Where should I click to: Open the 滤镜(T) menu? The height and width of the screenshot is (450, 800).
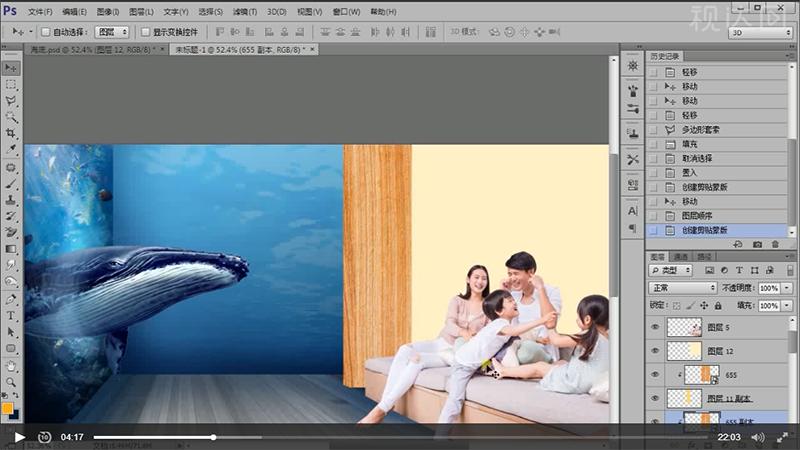[245, 12]
